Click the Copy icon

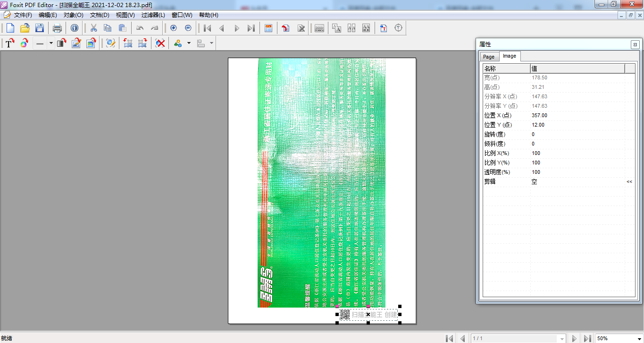(108, 28)
